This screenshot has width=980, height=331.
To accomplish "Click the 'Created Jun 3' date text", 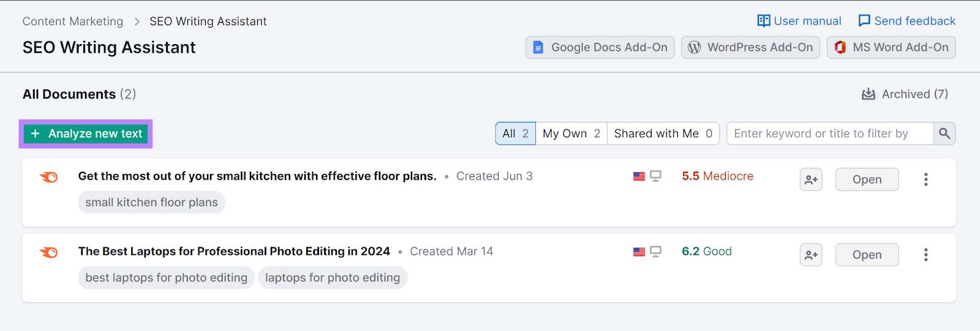I will [494, 177].
